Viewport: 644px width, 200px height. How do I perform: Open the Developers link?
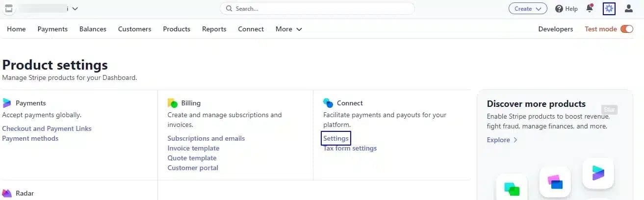tap(555, 29)
